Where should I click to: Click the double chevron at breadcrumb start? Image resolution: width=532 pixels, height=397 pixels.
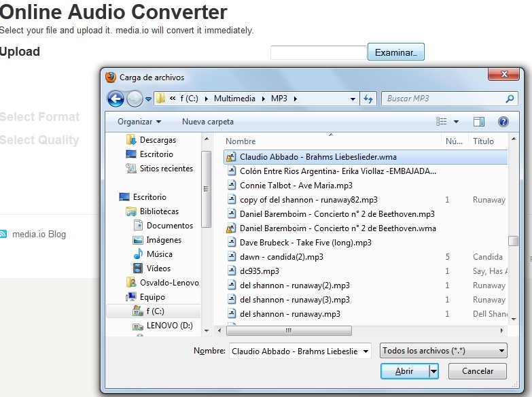[x=173, y=98]
